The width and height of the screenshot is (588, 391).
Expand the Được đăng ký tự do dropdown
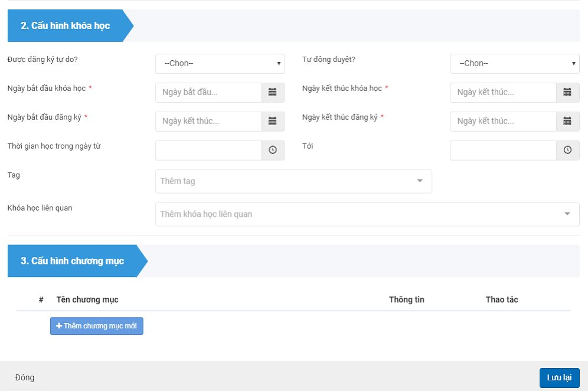[x=220, y=64]
